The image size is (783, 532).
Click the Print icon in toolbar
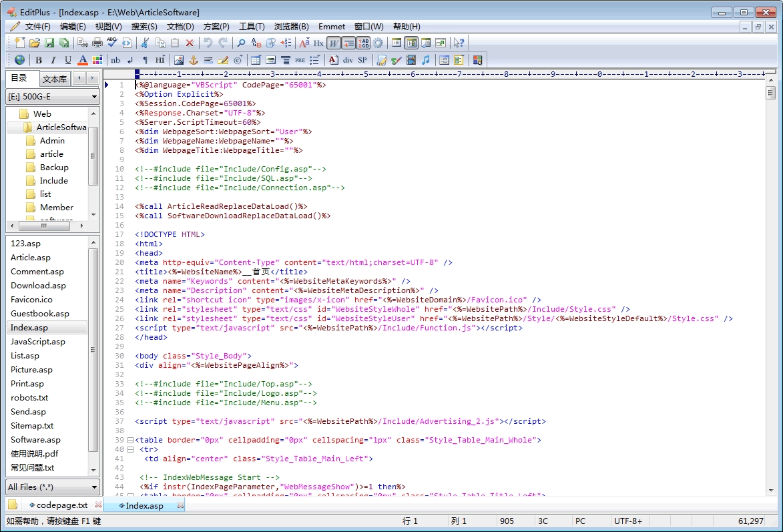click(x=97, y=43)
